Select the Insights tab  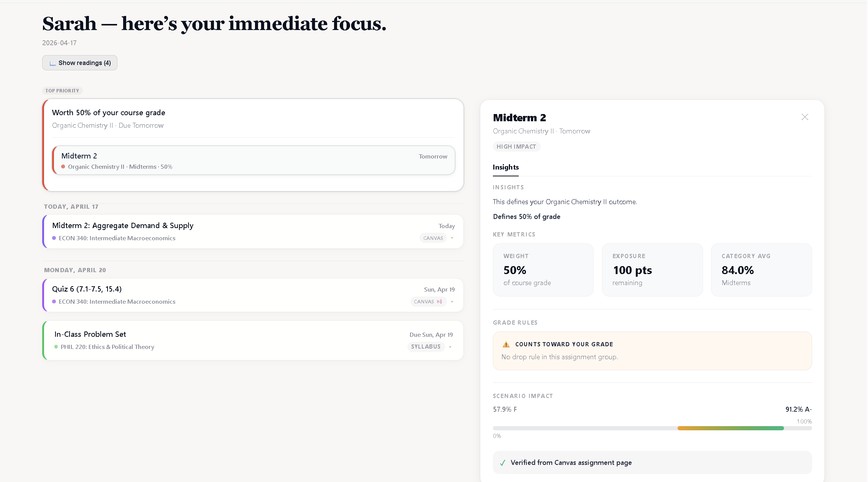pos(505,167)
